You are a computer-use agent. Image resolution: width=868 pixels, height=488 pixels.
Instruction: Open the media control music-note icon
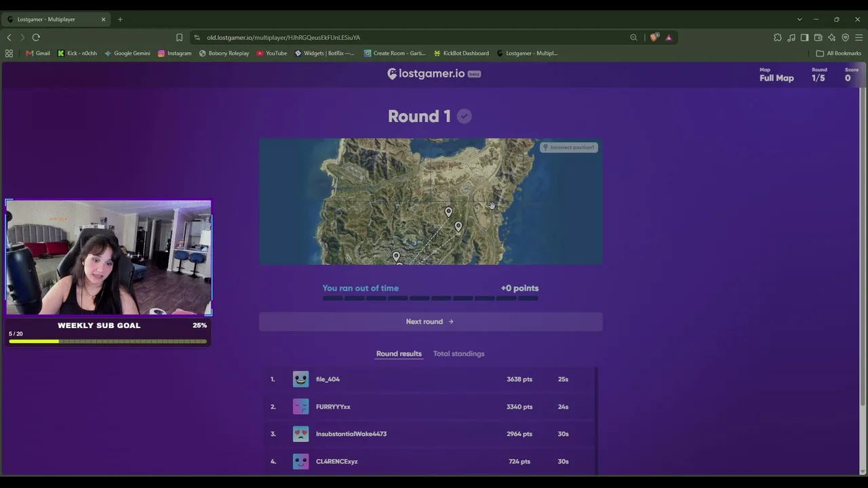click(x=791, y=37)
